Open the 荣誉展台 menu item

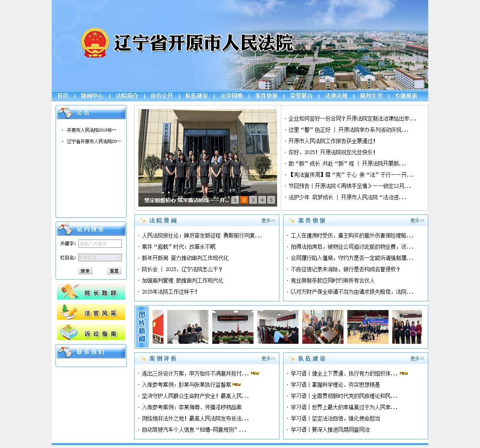(x=301, y=96)
